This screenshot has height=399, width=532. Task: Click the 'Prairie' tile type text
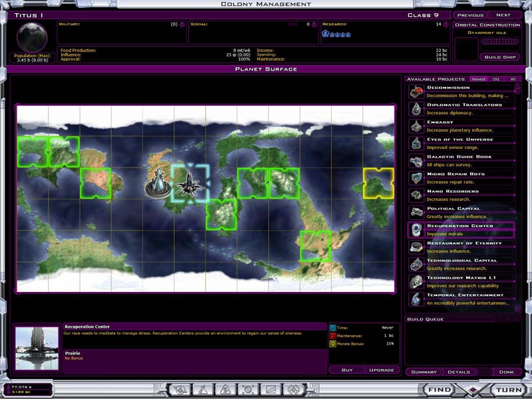click(72, 353)
